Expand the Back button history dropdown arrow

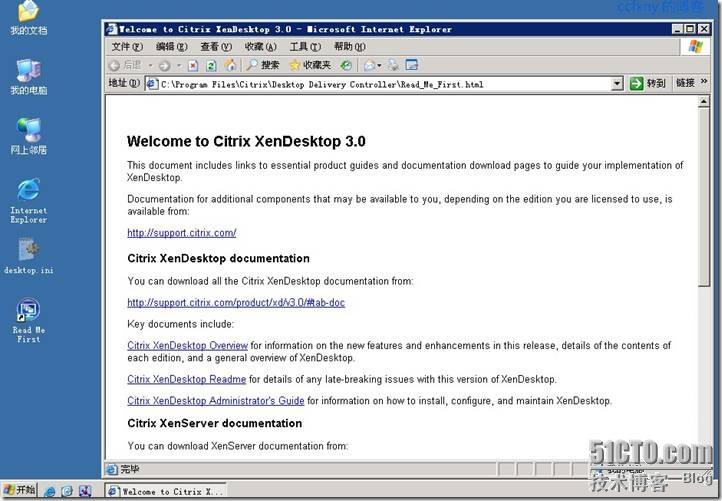150,66
